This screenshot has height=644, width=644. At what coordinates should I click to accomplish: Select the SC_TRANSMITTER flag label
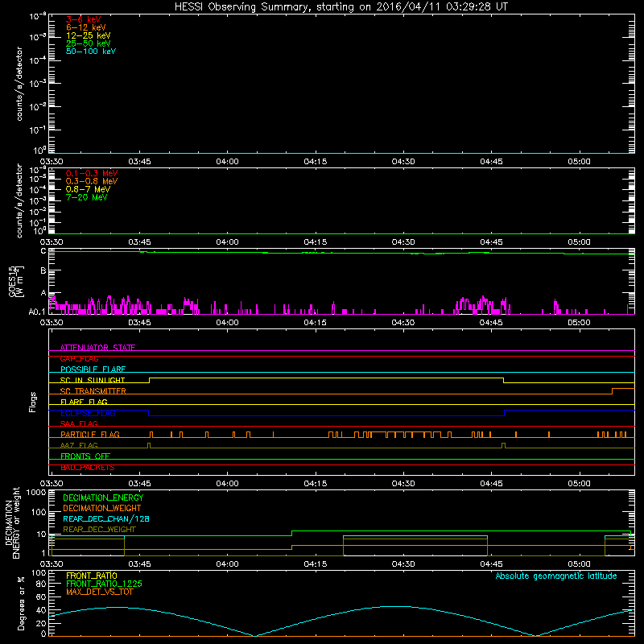coord(93,391)
